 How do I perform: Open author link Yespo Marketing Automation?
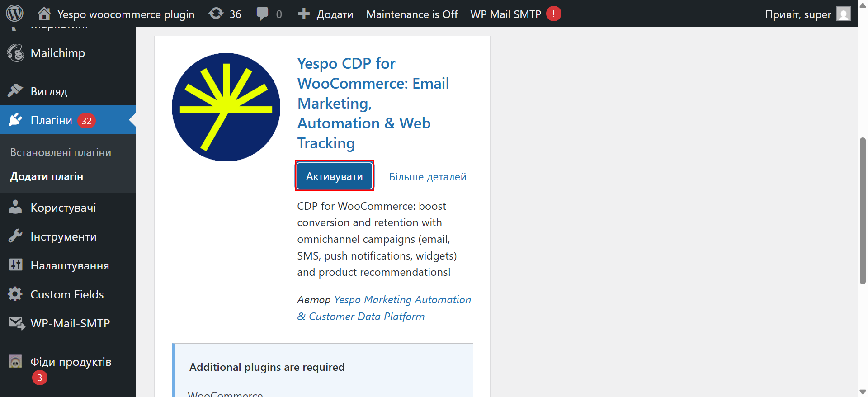click(384, 308)
